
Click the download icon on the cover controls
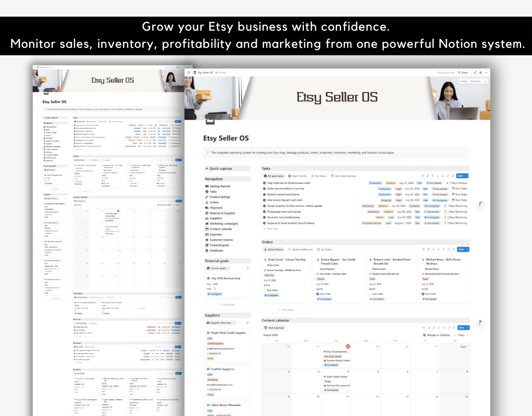click(x=486, y=81)
